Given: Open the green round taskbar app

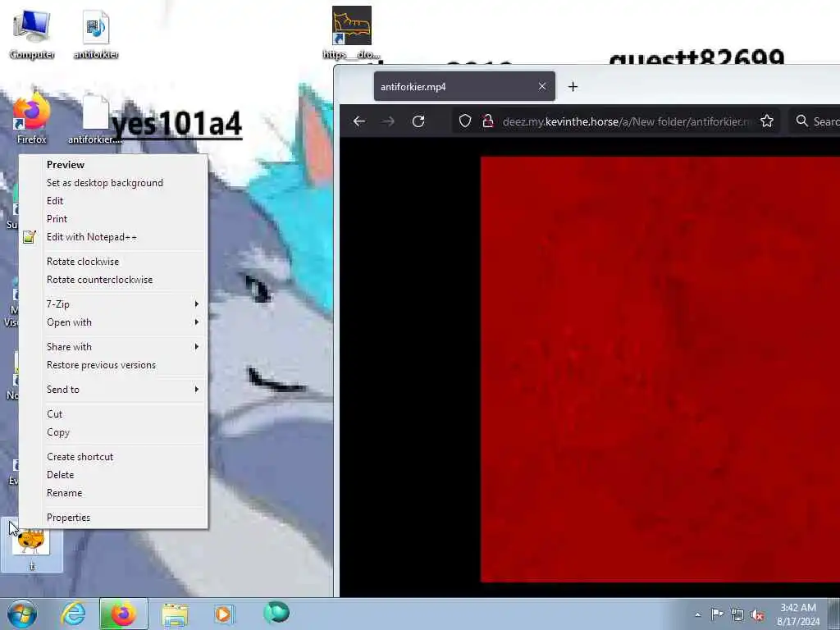Looking at the screenshot, I should pyautogui.click(x=276, y=613).
